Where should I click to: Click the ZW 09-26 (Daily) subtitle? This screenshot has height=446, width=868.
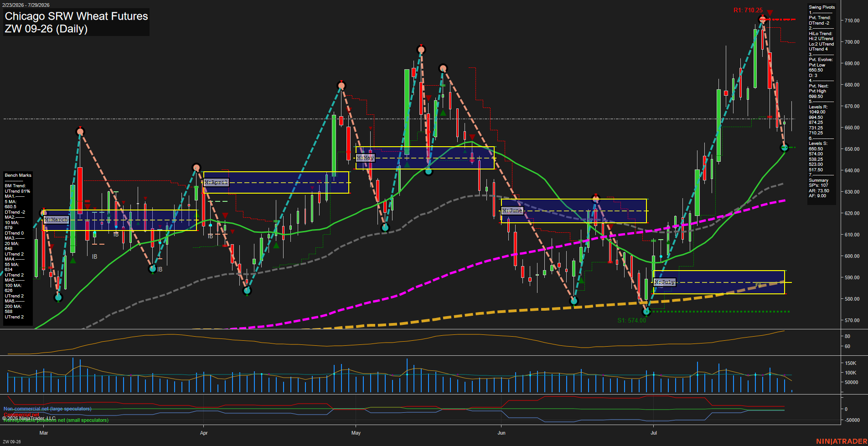(46, 29)
